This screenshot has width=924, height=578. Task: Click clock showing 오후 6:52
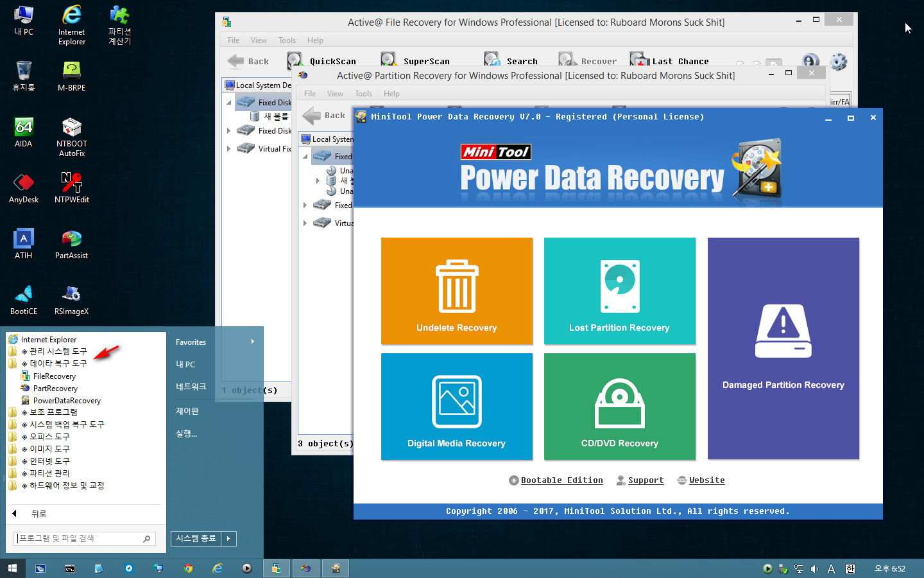pyautogui.click(x=890, y=568)
